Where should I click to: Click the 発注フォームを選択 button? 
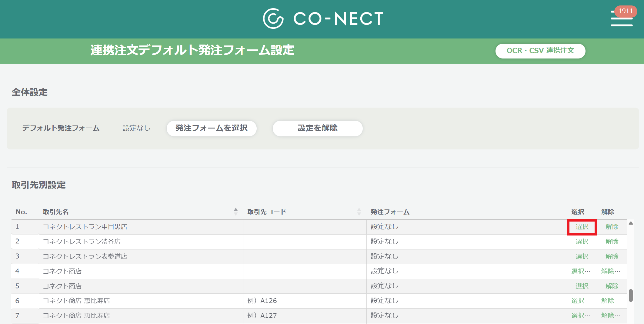pos(212,128)
